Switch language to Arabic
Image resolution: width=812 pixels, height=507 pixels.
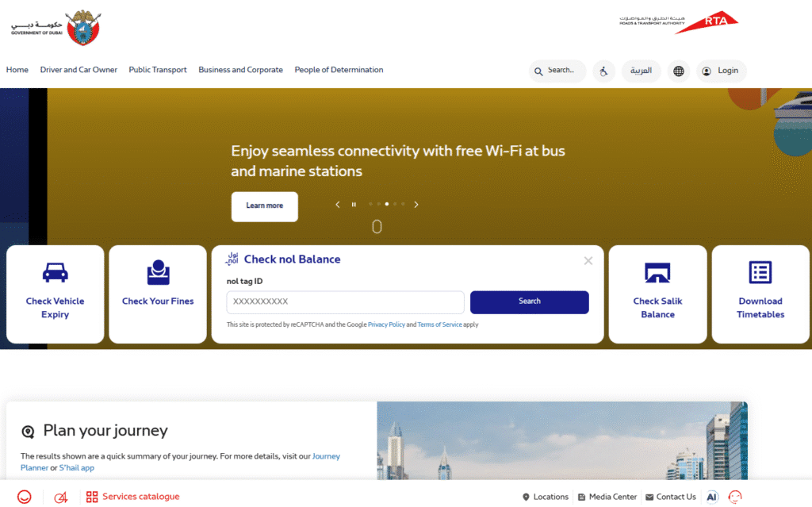click(x=641, y=71)
